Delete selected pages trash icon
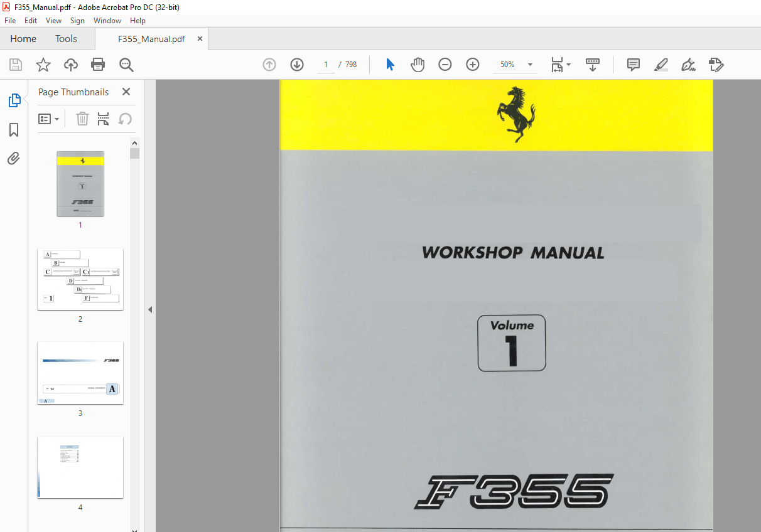The image size is (761, 532). (x=82, y=119)
